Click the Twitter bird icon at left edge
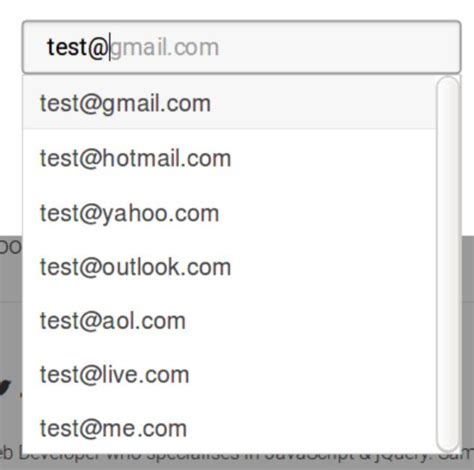474x470 pixels. (5, 387)
